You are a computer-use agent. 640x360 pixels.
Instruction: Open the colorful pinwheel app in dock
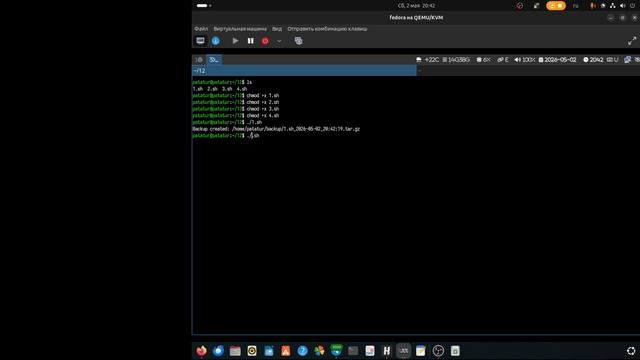[x=319, y=351]
